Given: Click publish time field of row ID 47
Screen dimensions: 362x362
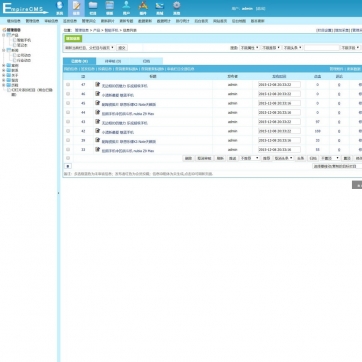Looking at the screenshot, I should pos(279,85).
